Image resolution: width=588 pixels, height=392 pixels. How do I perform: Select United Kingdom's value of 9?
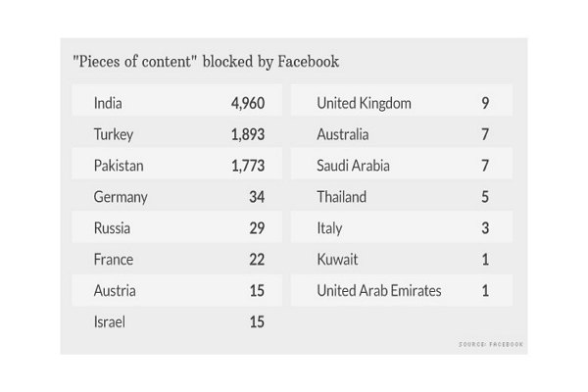coord(485,103)
